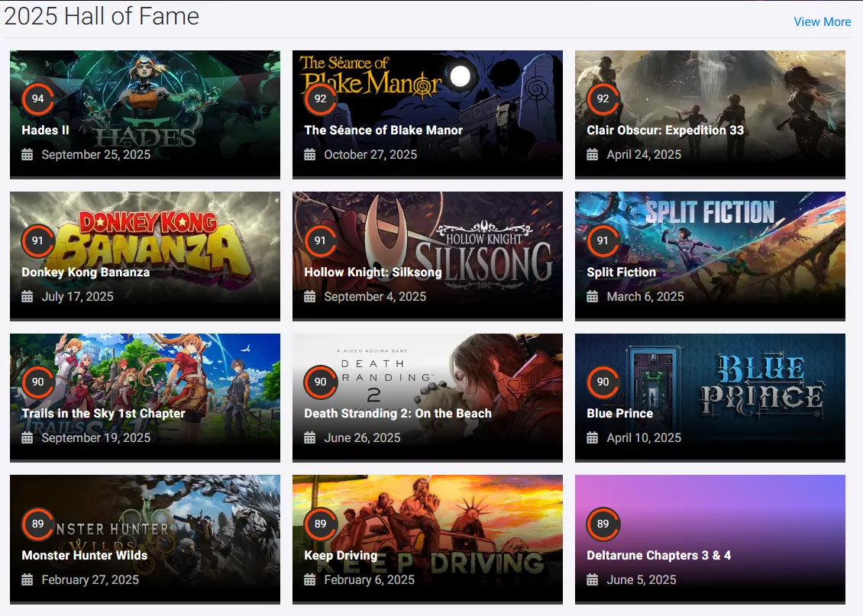863x616 pixels.
Task: Click the 89 score circle on Deltarune card
Action: click(x=603, y=524)
